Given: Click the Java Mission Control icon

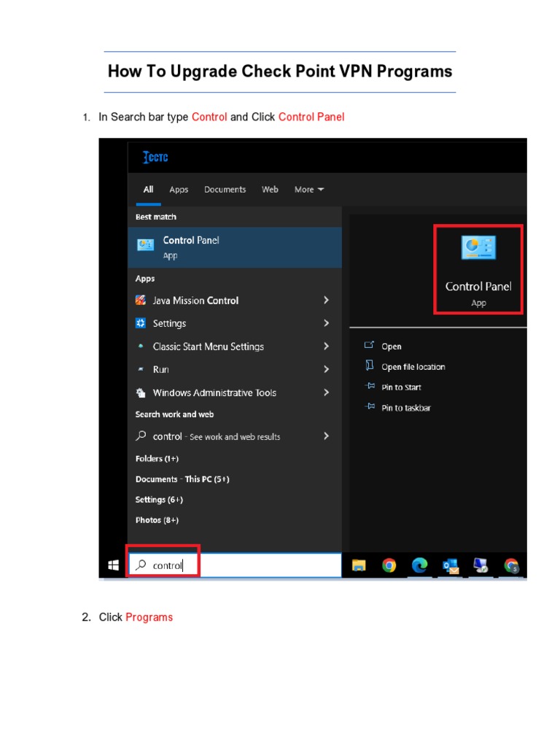Looking at the screenshot, I should [141, 300].
